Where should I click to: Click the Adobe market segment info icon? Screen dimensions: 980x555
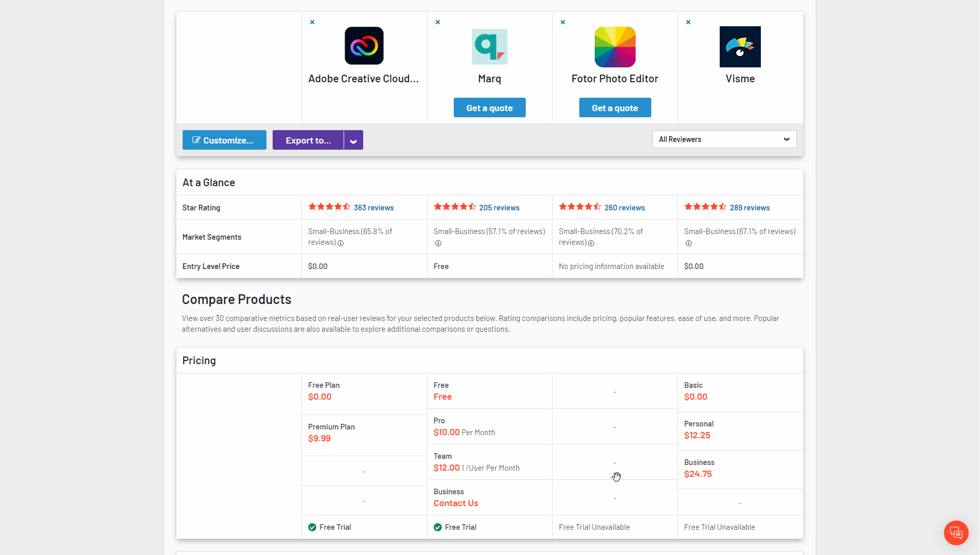click(x=341, y=243)
